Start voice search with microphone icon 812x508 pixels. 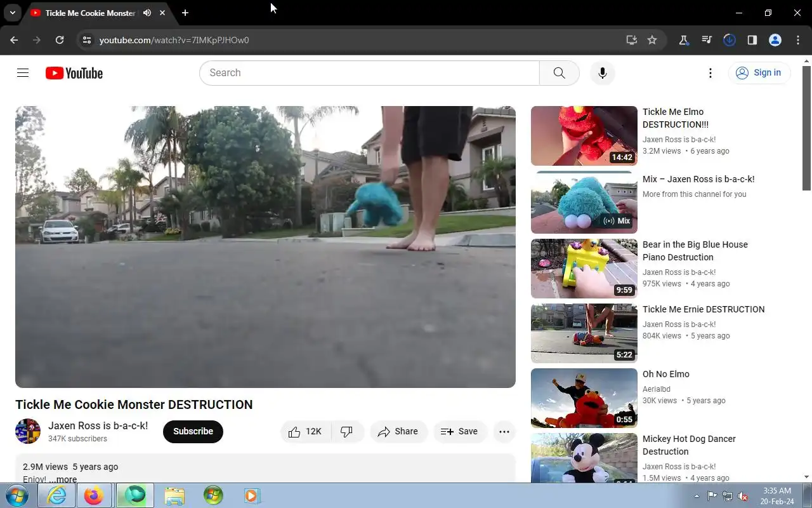coord(602,73)
